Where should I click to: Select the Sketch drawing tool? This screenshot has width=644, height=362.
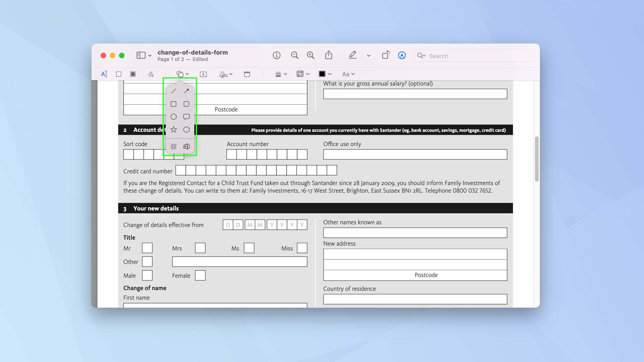tap(150, 74)
